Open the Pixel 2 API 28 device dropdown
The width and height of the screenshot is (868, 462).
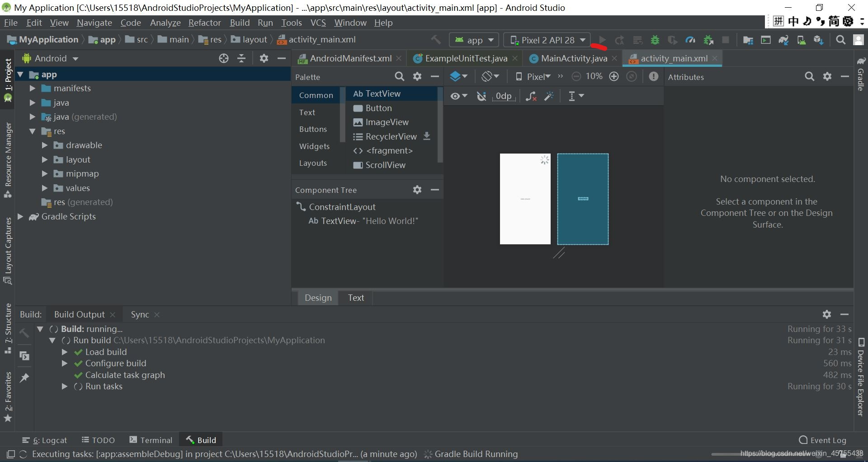tap(547, 40)
